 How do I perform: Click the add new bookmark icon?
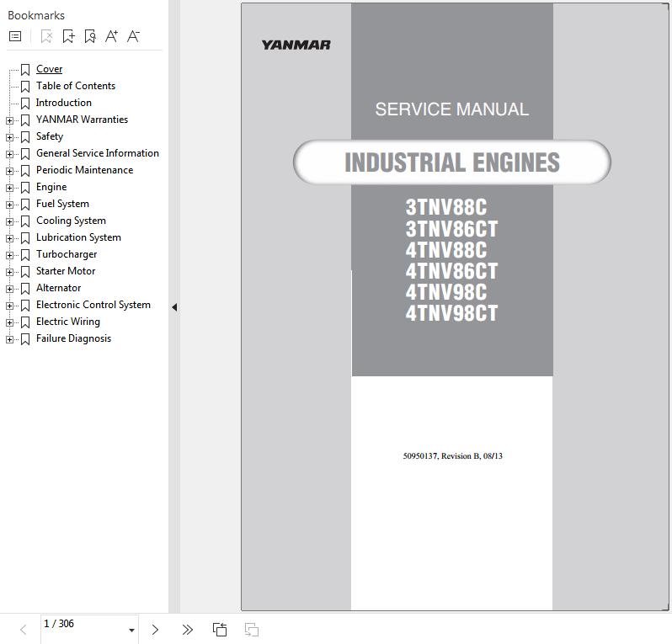68,36
